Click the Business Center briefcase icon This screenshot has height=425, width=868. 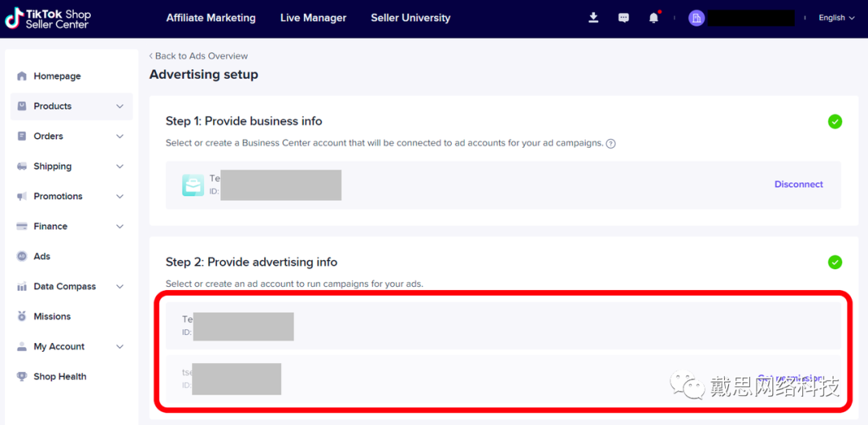pyautogui.click(x=193, y=185)
